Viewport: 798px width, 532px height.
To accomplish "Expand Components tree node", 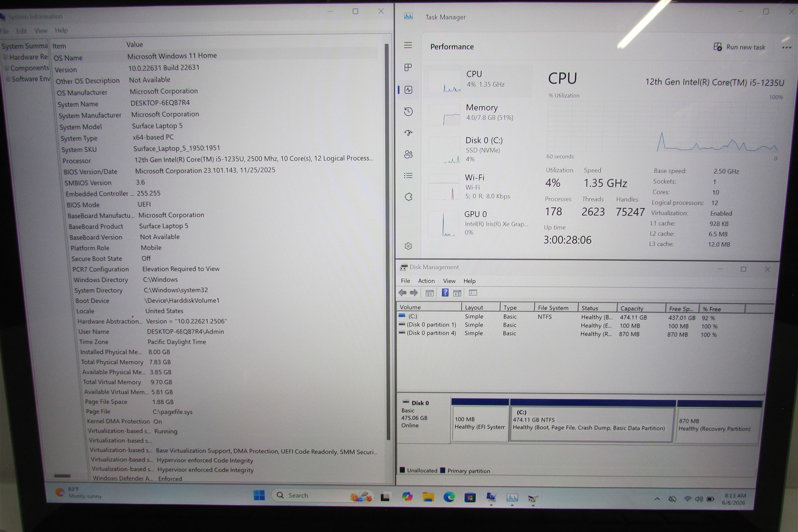I will click(x=7, y=68).
